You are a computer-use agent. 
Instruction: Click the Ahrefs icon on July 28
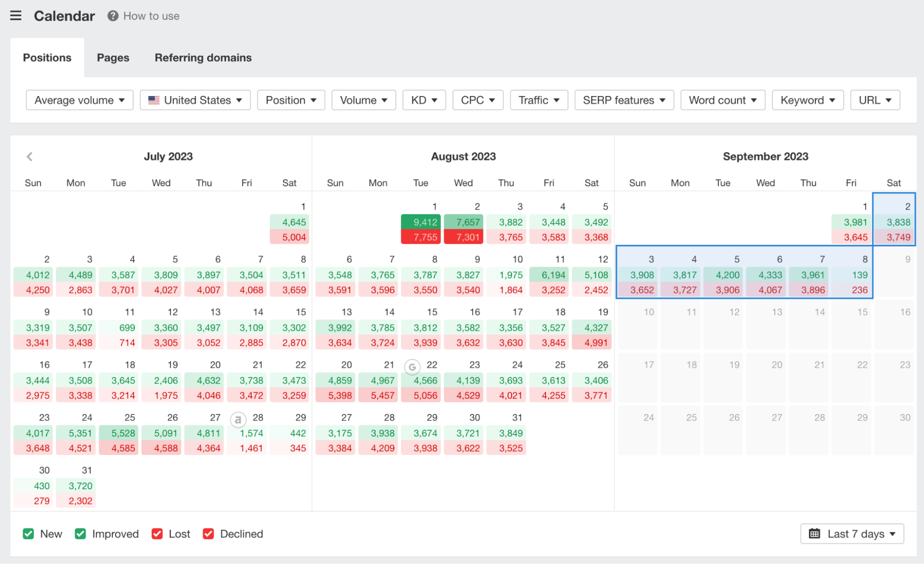click(238, 420)
